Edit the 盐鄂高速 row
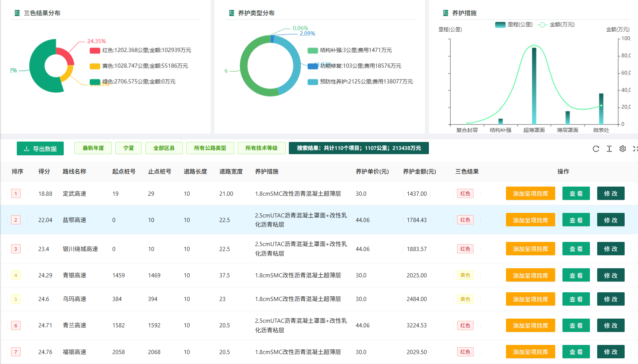This screenshot has height=364, width=638. (611, 220)
